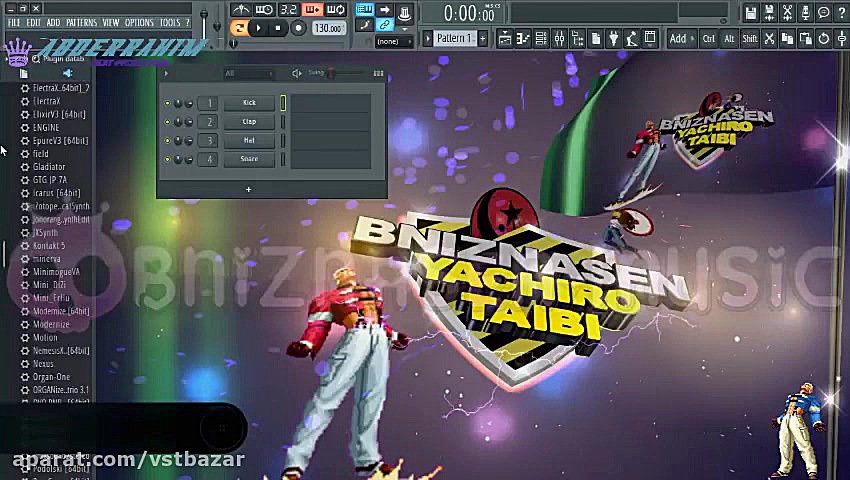Click the undo circular arrow icon
Screen dimensions: 850x480
pyautogui.click(x=824, y=39)
